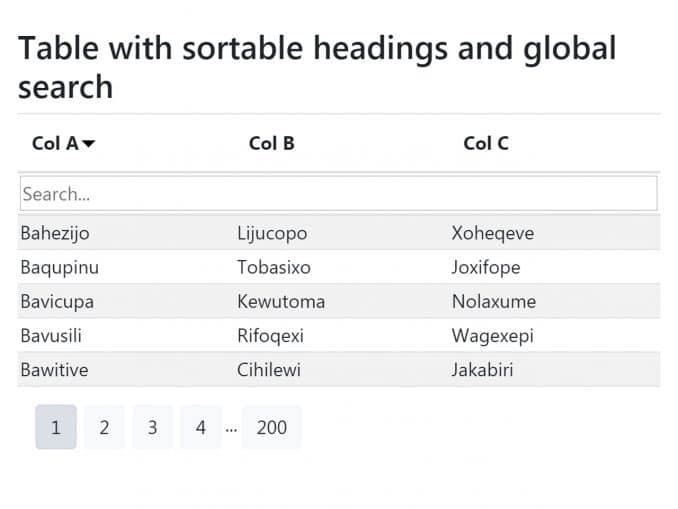Click the Lijucopo cell in Col B

[272, 233]
